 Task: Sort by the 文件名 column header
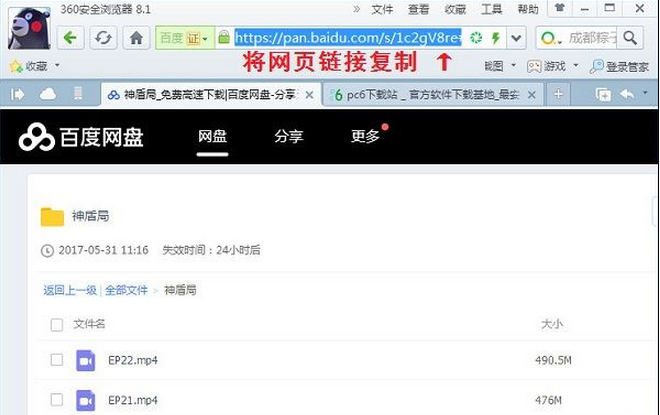(x=89, y=324)
